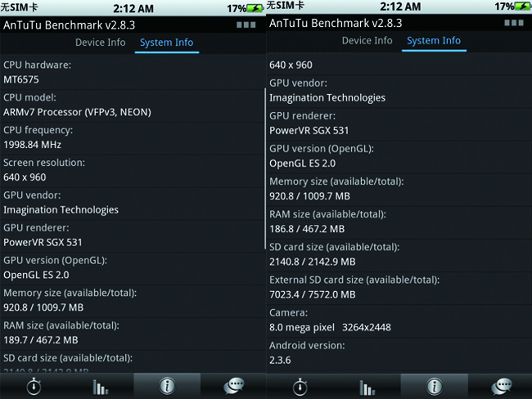Select OpenGL ES 2.0 value in left screen
The image size is (532, 399).
tap(36, 275)
